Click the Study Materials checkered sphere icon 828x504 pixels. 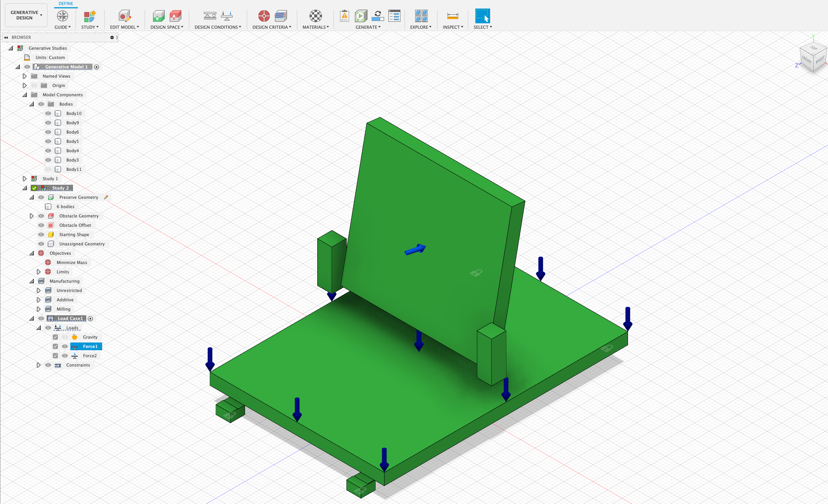[x=315, y=16]
